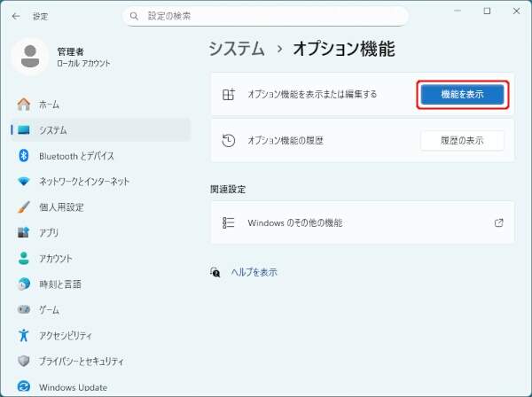This screenshot has height=397, width=532.
Task: Click the optional features add icon
Action: point(229,94)
